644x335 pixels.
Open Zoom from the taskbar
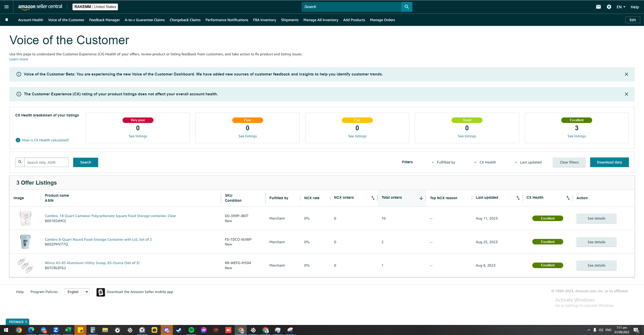point(56,330)
